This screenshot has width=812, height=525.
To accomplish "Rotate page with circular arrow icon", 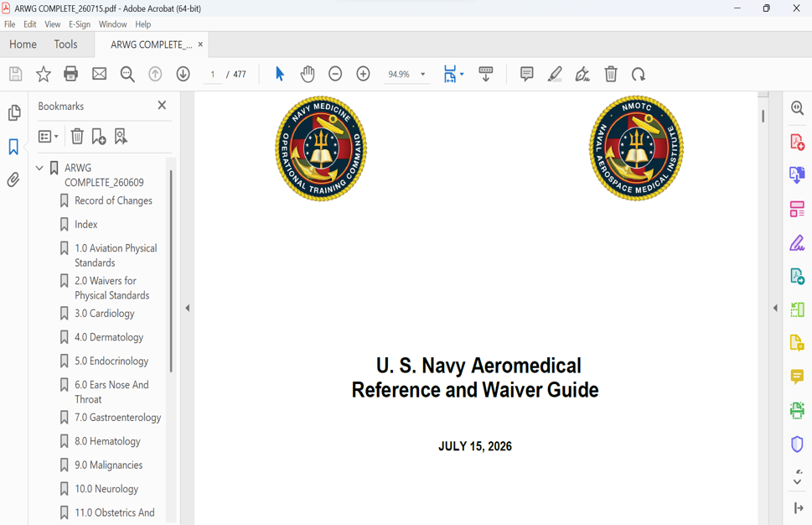I will click(639, 74).
